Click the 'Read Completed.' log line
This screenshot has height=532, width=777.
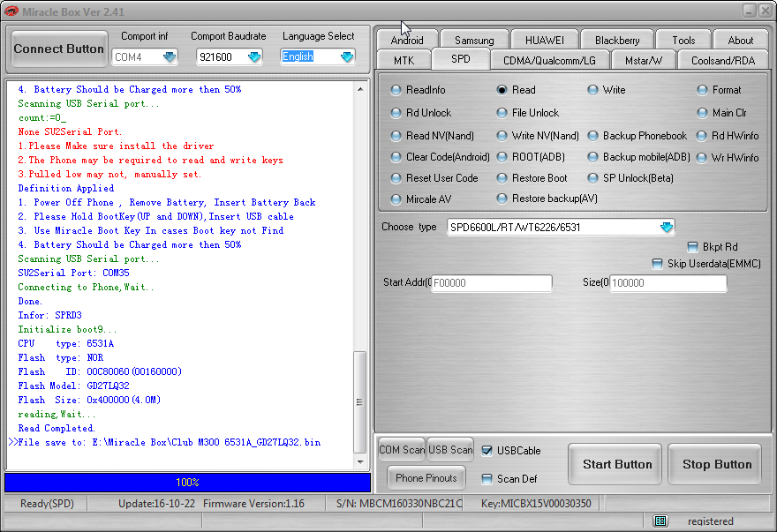coord(57,429)
